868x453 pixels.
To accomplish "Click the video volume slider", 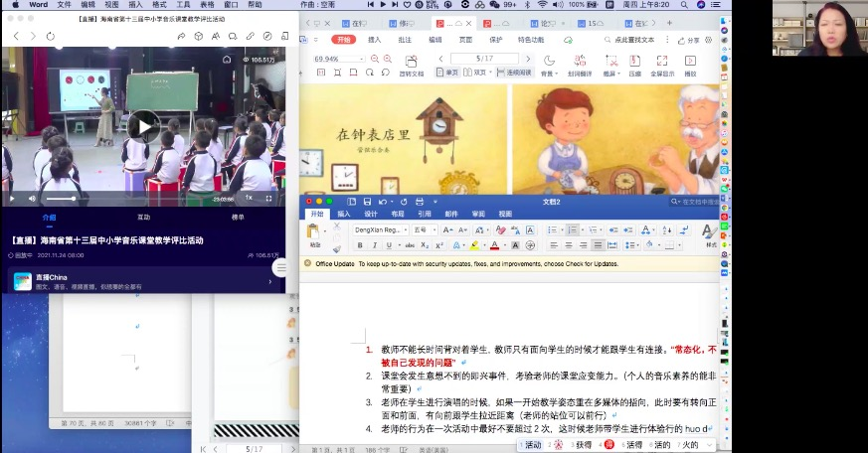I will [60, 198].
